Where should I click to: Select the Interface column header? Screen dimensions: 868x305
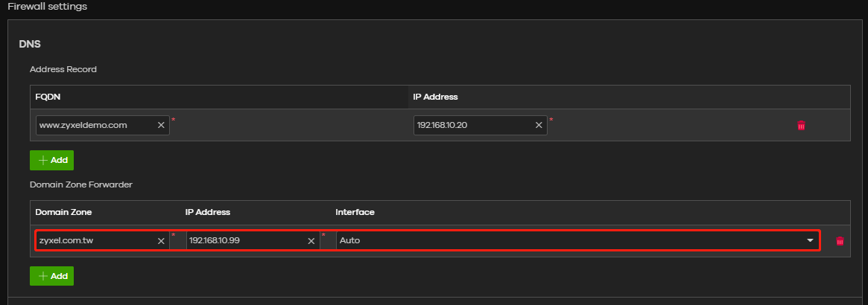[x=355, y=212]
